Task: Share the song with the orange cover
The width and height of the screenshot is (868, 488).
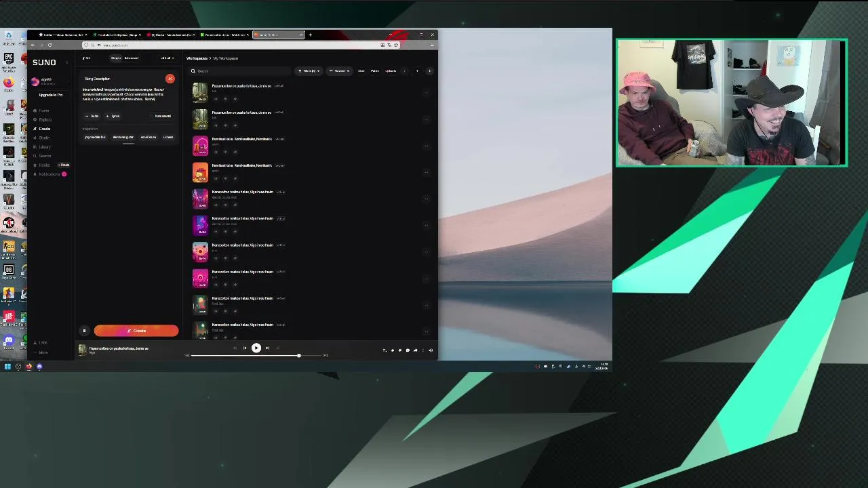Action: tap(235, 178)
